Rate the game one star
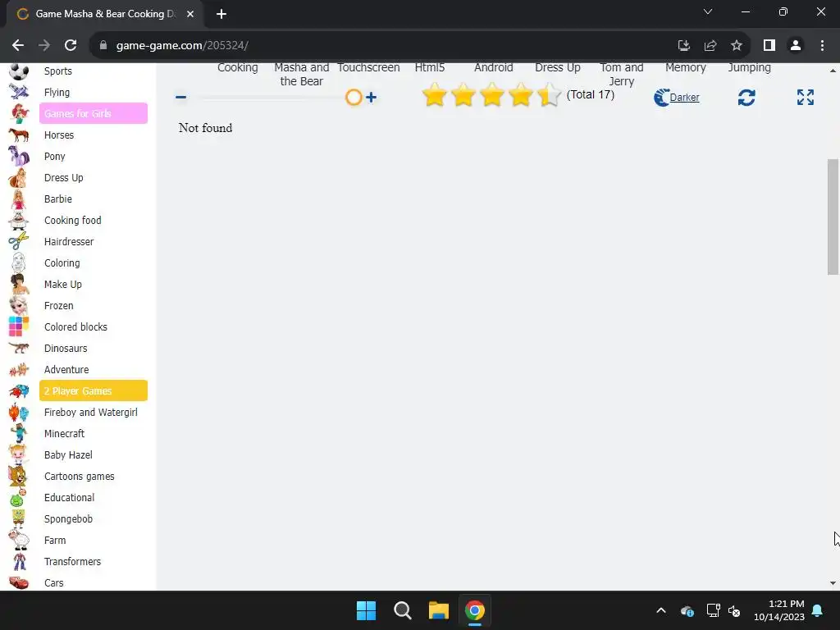 tap(435, 95)
